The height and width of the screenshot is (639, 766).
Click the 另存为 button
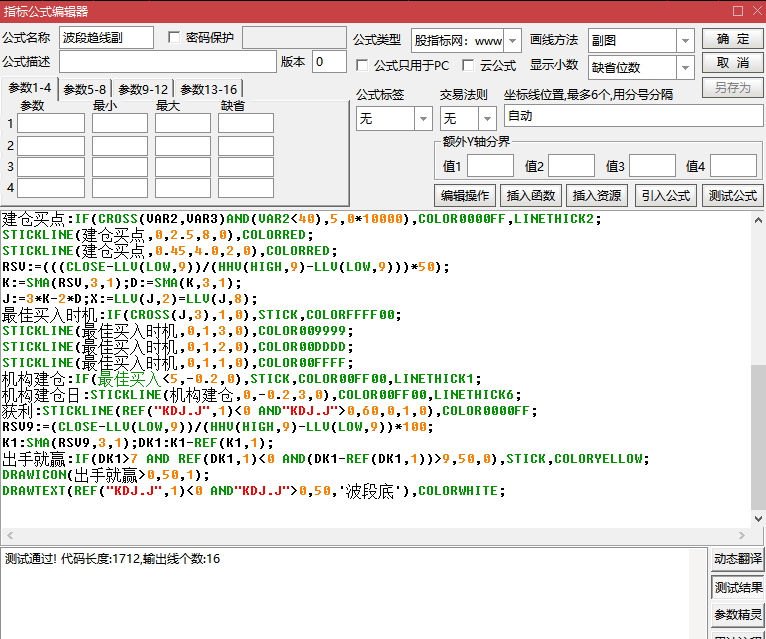point(732,87)
